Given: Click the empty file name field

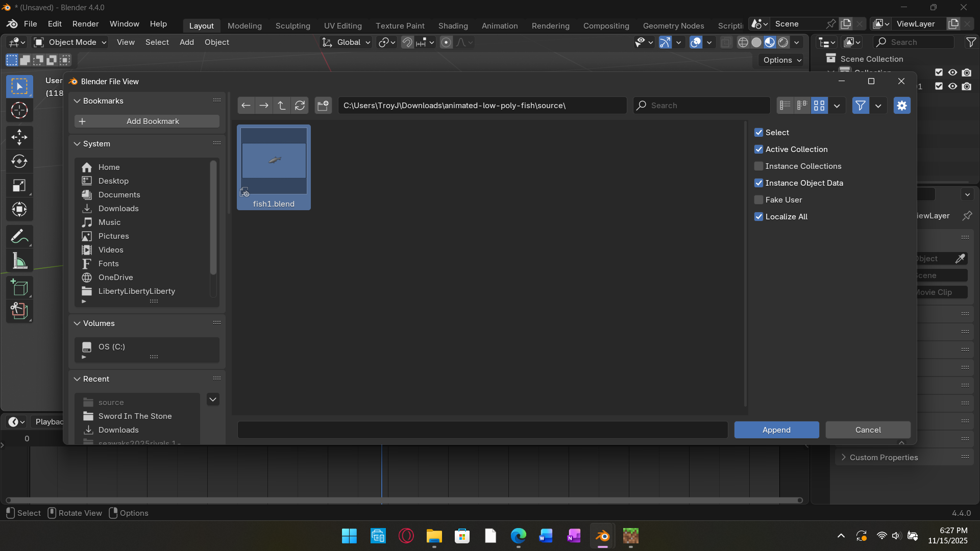Looking at the screenshot, I should [482, 430].
